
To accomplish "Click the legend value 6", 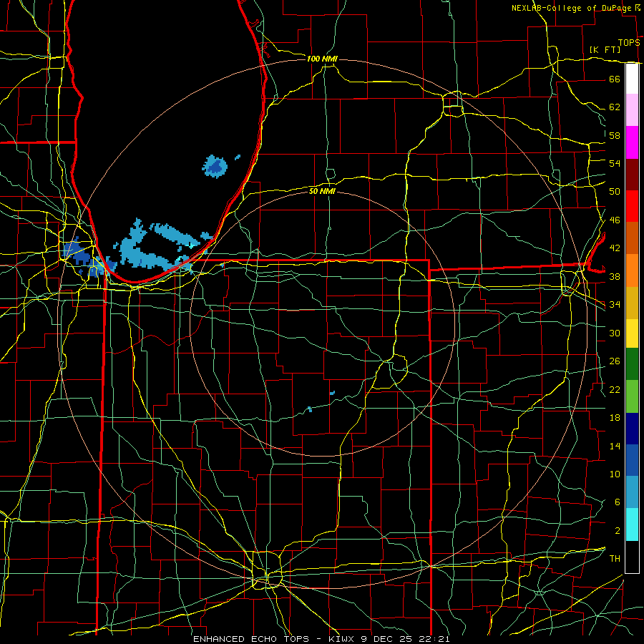I will [x=618, y=502].
